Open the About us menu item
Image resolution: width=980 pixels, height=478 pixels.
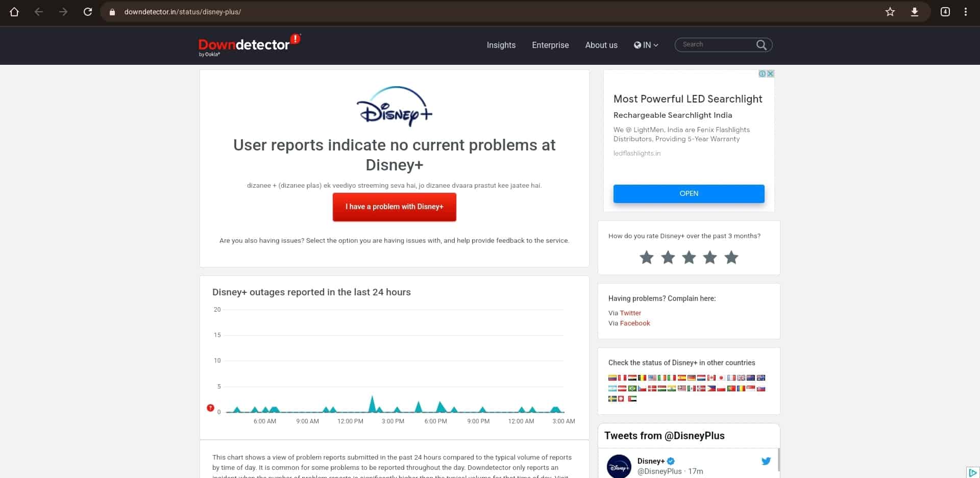[x=601, y=45]
